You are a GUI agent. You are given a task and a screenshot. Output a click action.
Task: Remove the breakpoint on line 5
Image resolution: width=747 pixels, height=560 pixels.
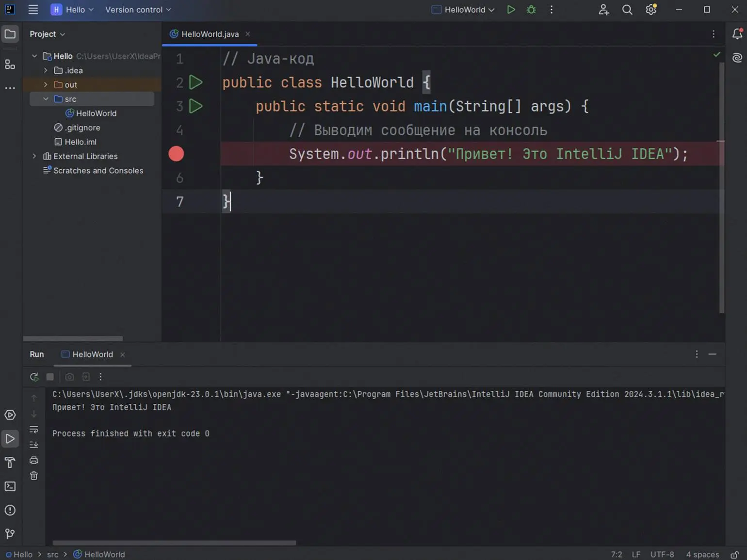coord(176,154)
